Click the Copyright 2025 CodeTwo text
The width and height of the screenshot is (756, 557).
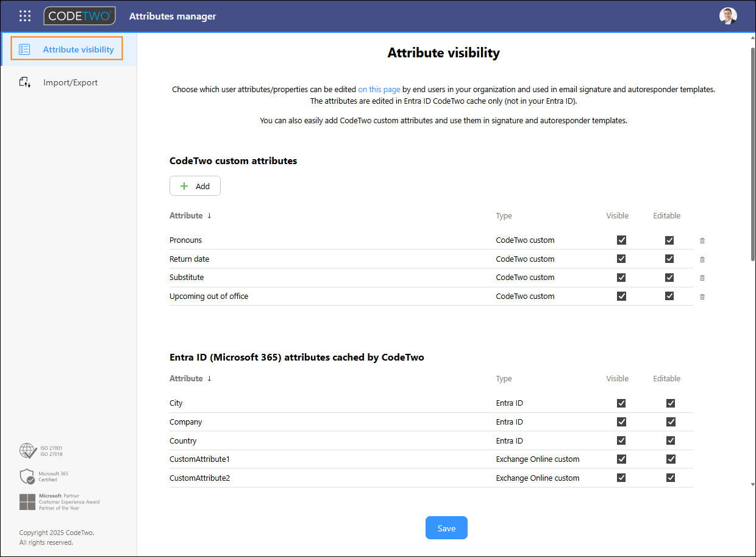pyautogui.click(x=57, y=533)
